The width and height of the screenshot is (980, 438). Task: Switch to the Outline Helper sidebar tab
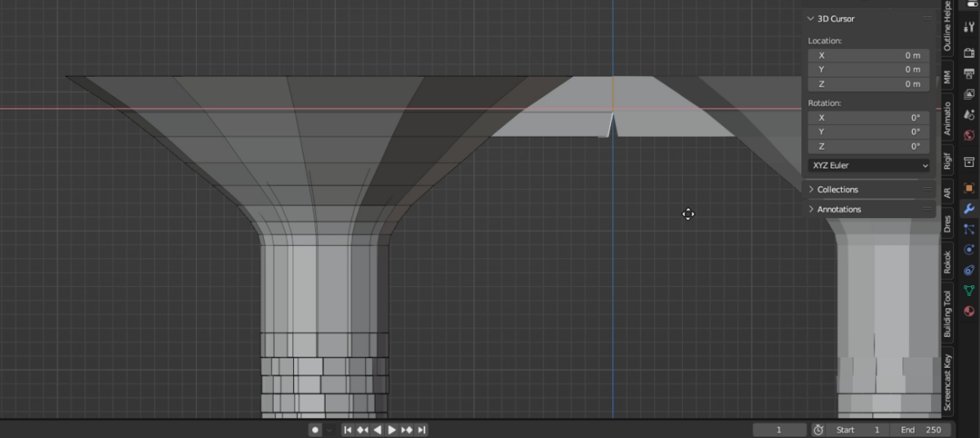(947, 26)
